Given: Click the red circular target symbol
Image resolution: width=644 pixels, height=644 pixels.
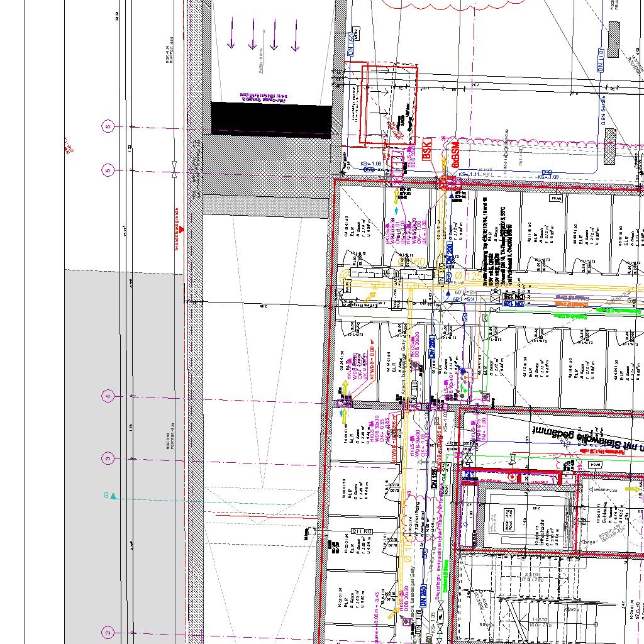Looking at the screenshot, I should [513, 477].
